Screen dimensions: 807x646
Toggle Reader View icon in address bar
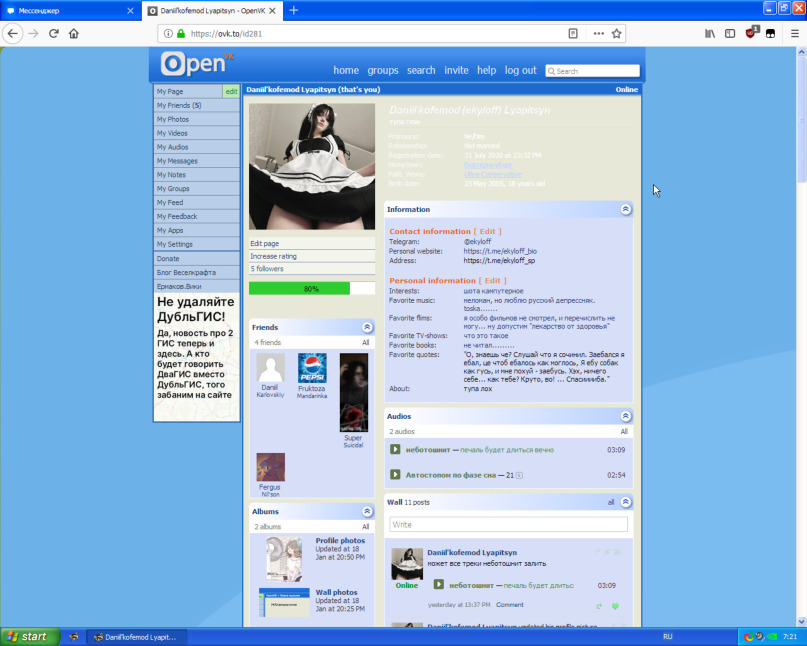pos(573,33)
